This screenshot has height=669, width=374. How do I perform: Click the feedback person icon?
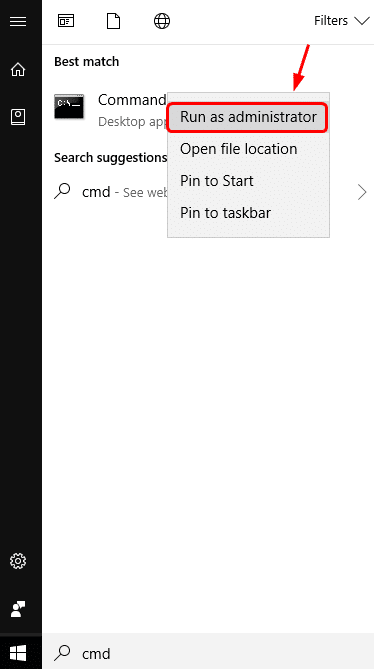tap(18, 609)
